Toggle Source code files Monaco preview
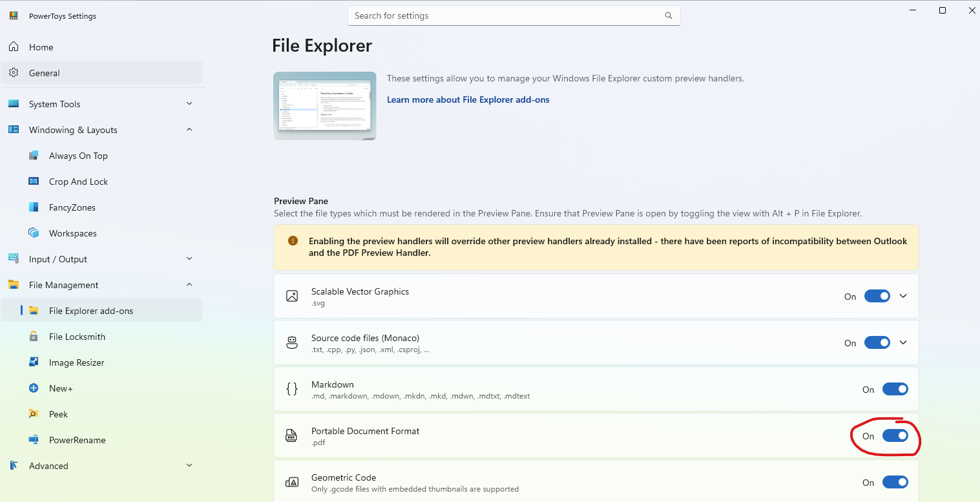 click(x=877, y=343)
